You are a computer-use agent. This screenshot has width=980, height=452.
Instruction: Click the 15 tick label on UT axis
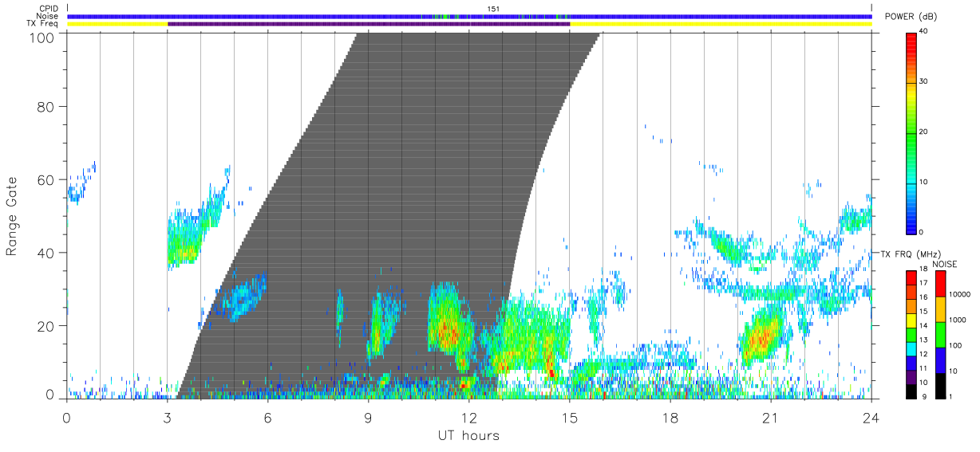569,417
